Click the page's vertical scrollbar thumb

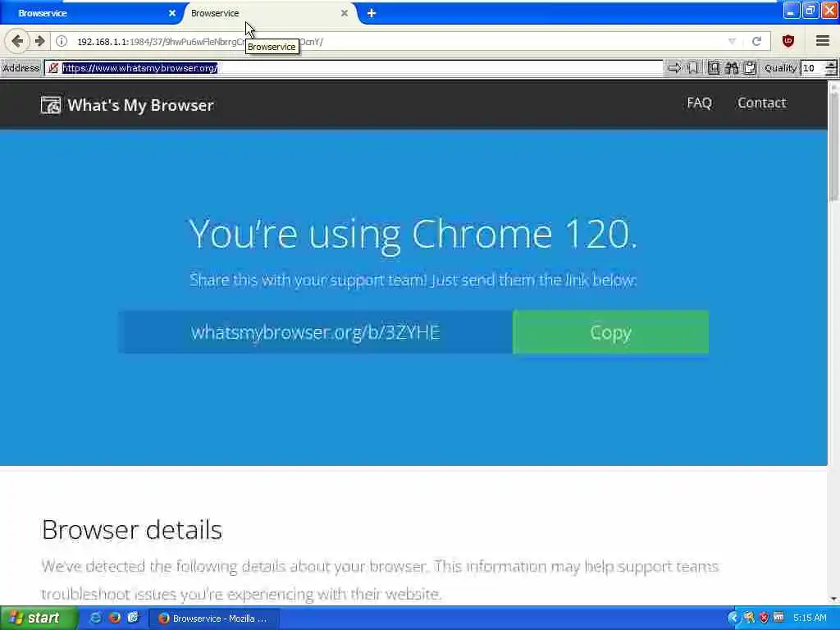(833, 148)
